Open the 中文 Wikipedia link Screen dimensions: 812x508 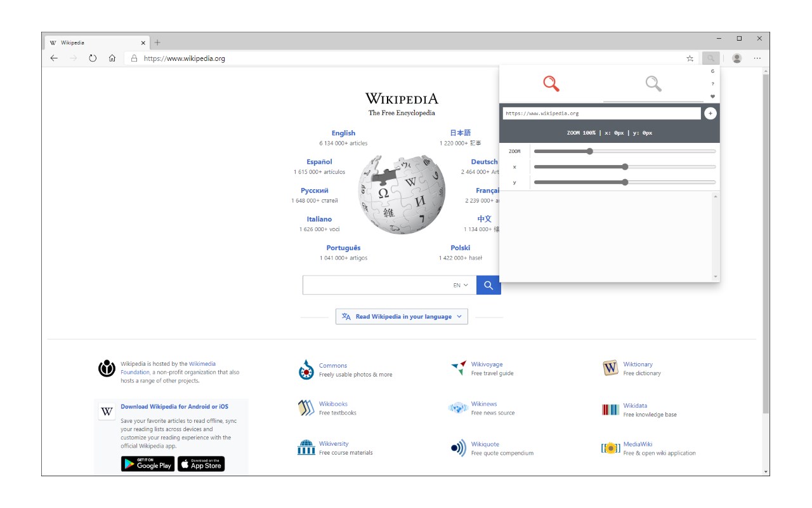(x=485, y=218)
